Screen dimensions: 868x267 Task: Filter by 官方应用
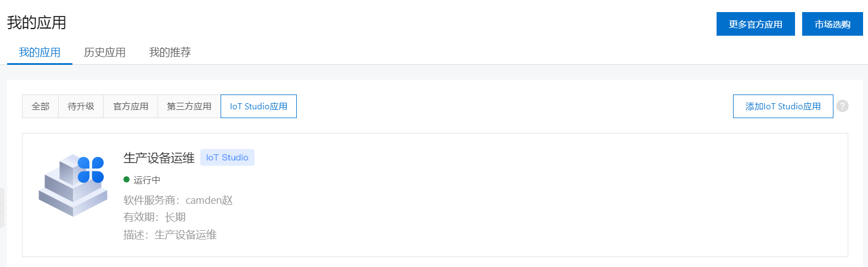pos(131,106)
